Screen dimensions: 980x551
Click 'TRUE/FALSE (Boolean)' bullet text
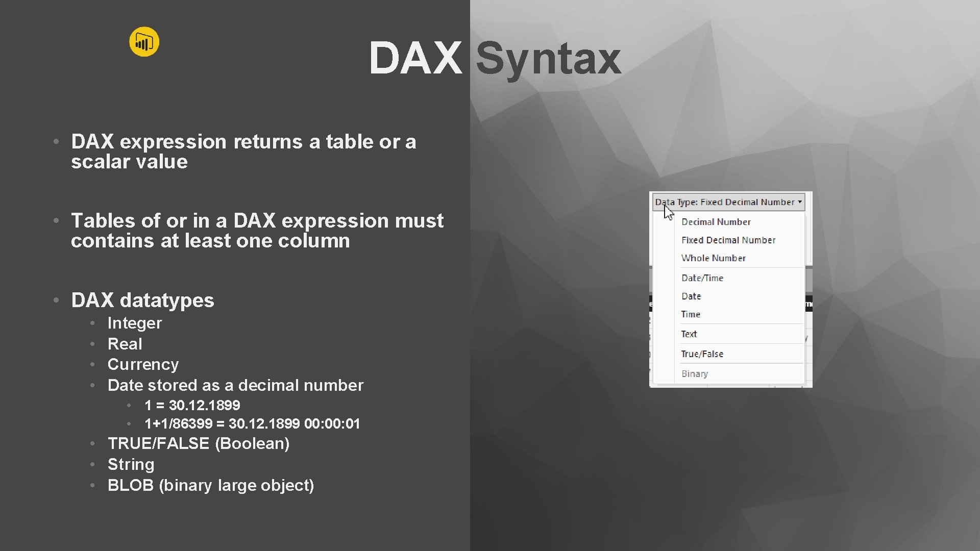(x=199, y=443)
